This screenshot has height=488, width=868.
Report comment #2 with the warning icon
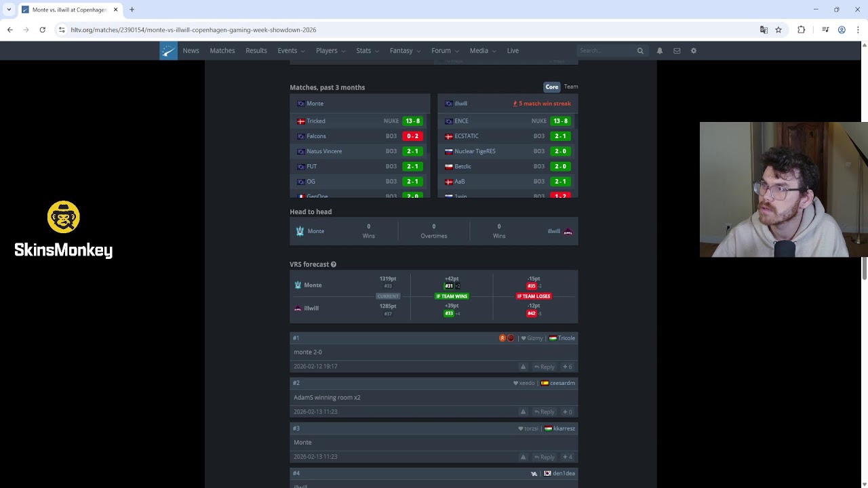(x=523, y=411)
